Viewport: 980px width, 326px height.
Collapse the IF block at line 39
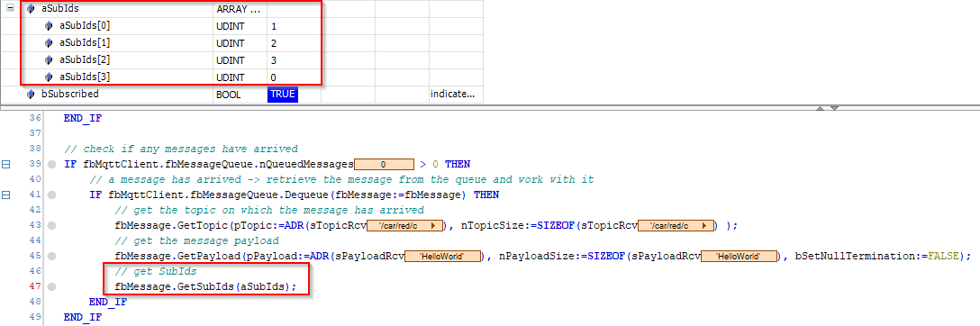pos(6,164)
